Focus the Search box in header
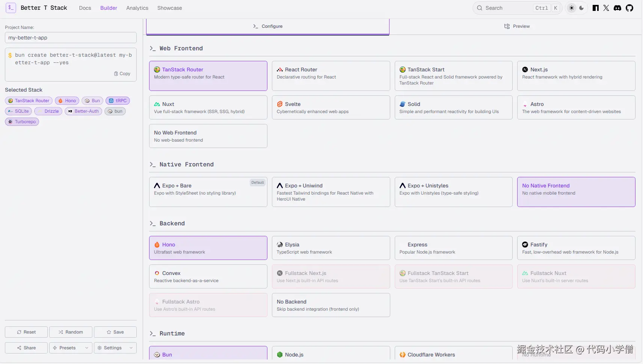This screenshot has height=364, width=643. 517,8
